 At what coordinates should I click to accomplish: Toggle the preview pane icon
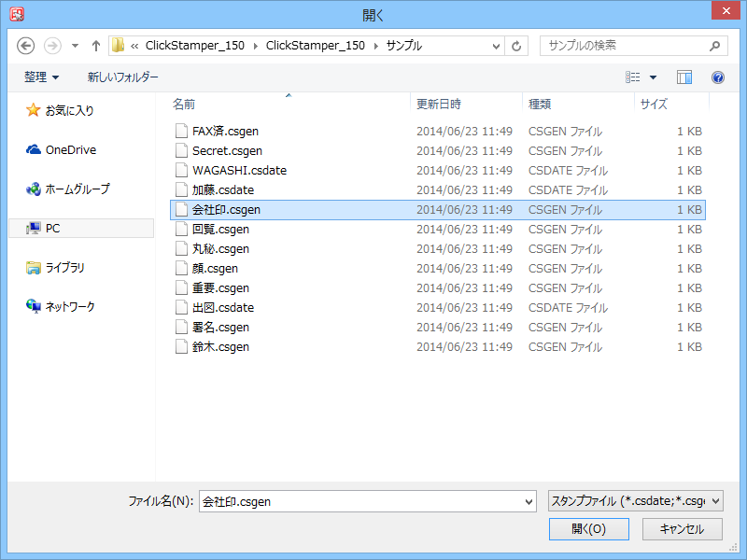pos(684,77)
